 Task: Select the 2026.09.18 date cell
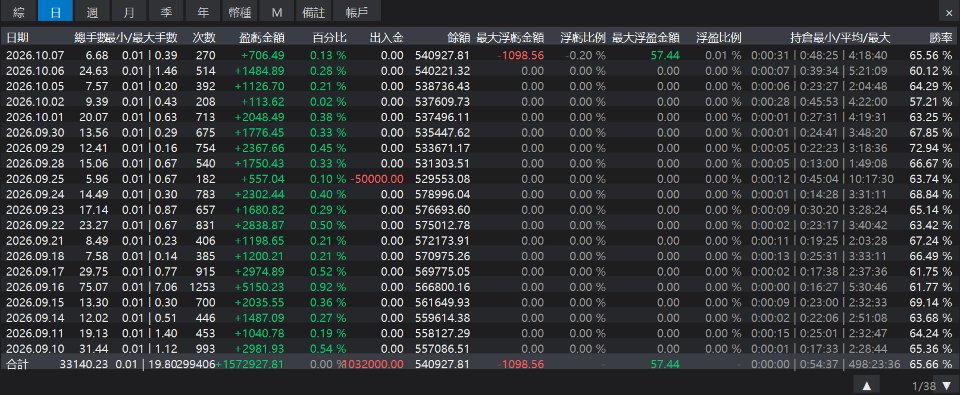pos(36,257)
